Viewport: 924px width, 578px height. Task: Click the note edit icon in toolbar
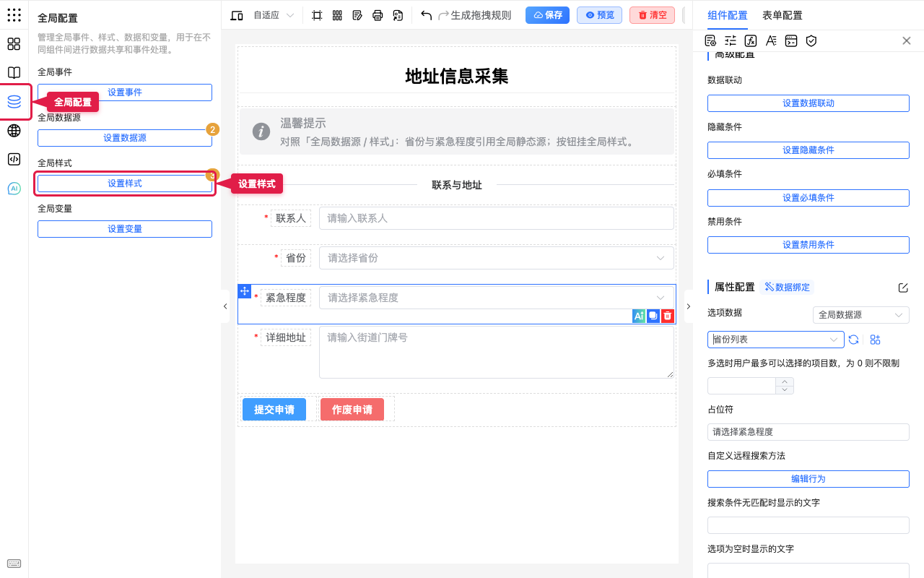pyautogui.click(x=357, y=15)
